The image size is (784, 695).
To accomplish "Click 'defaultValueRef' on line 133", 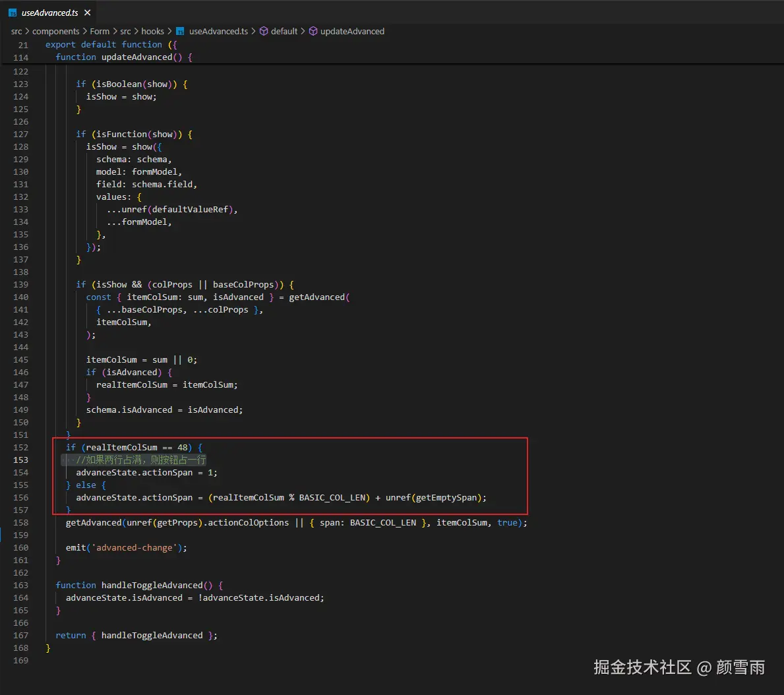I will click(x=190, y=210).
